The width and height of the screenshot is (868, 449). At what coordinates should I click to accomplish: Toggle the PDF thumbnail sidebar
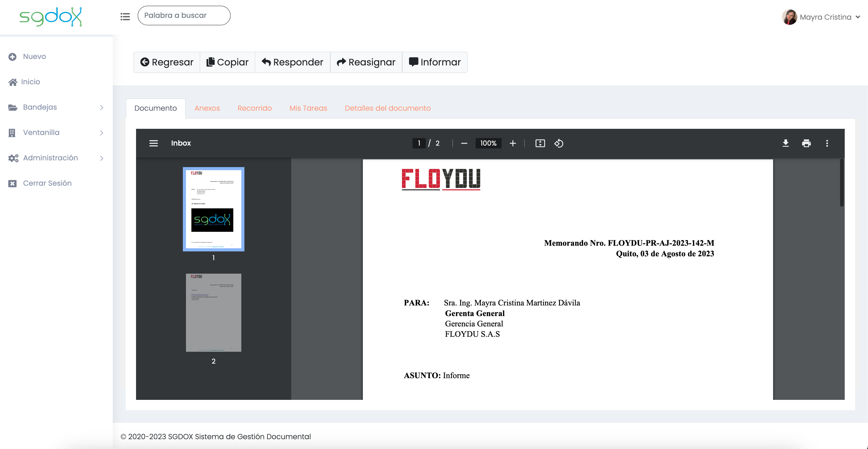[x=154, y=143]
